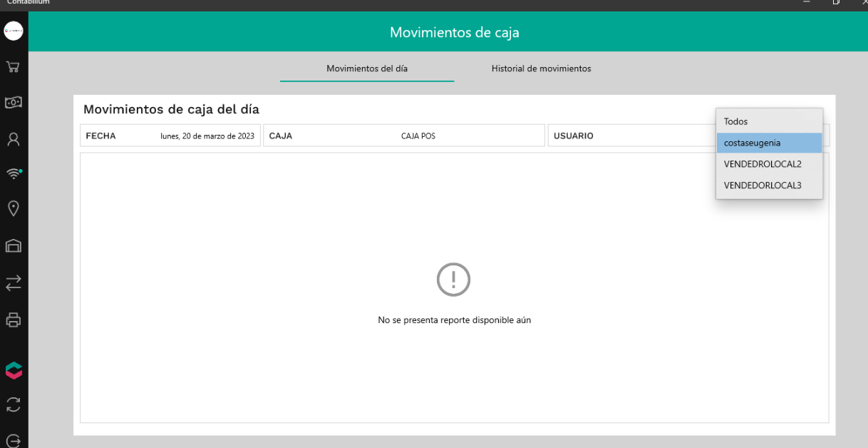Click the warehouse icon in sidebar

14,246
